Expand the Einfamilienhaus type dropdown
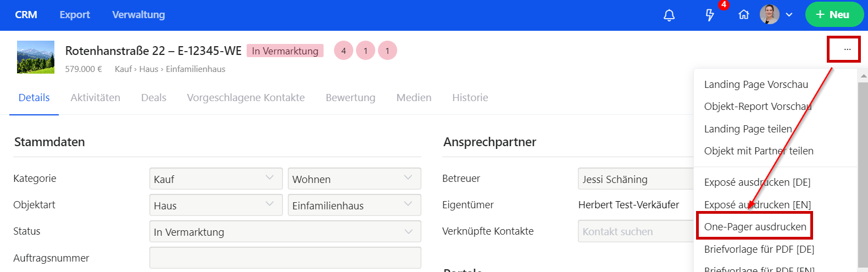 [x=354, y=206]
